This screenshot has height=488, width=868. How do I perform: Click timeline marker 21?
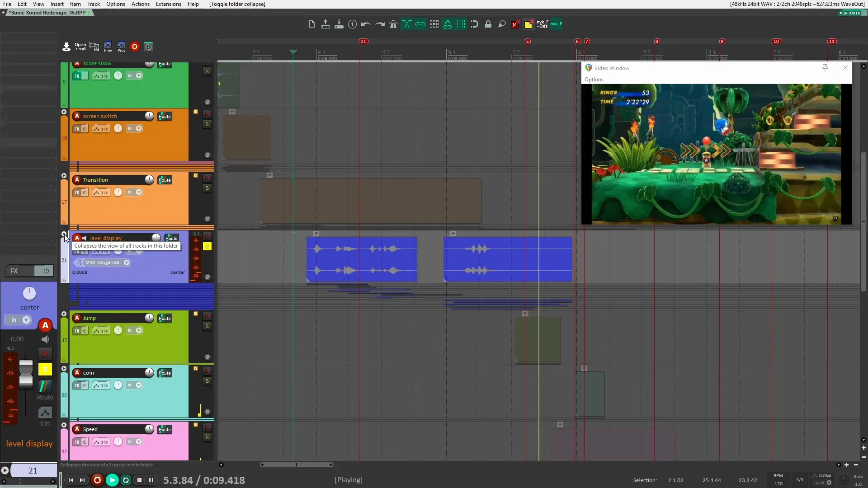(363, 41)
